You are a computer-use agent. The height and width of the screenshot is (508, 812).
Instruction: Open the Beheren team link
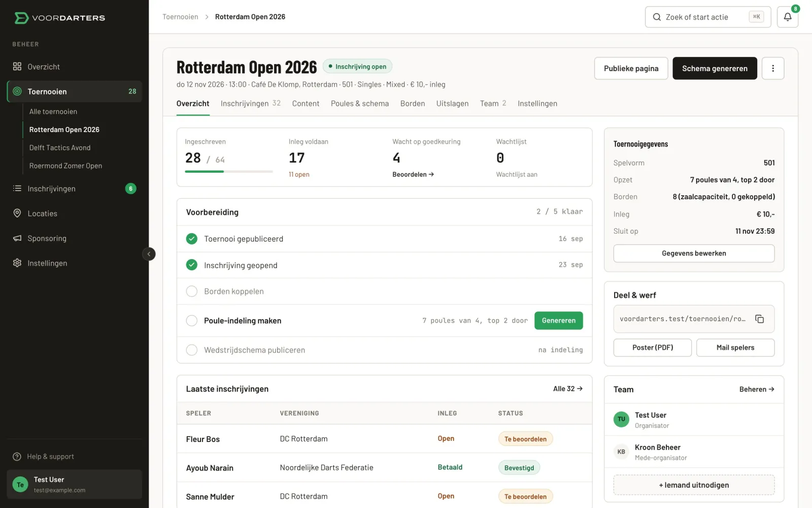tap(757, 389)
